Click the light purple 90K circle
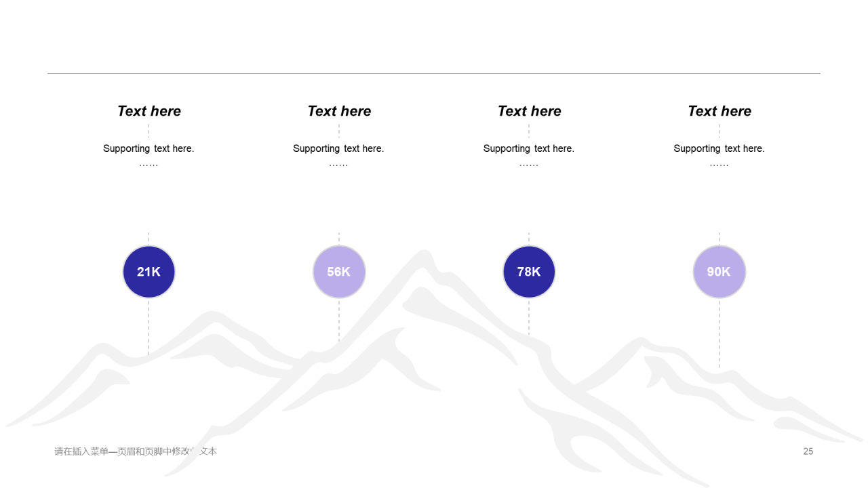The width and height of the screenshot is (868, 488). coord(719,272)
